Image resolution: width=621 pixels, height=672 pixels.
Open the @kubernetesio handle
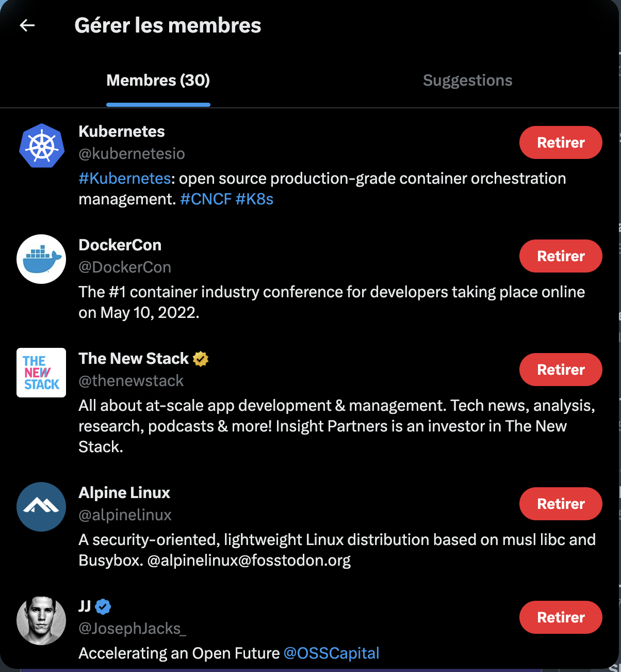(132, 154)
